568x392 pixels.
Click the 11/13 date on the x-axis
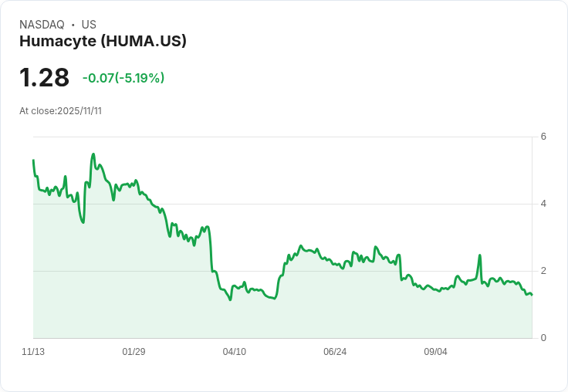pos(33,352)
